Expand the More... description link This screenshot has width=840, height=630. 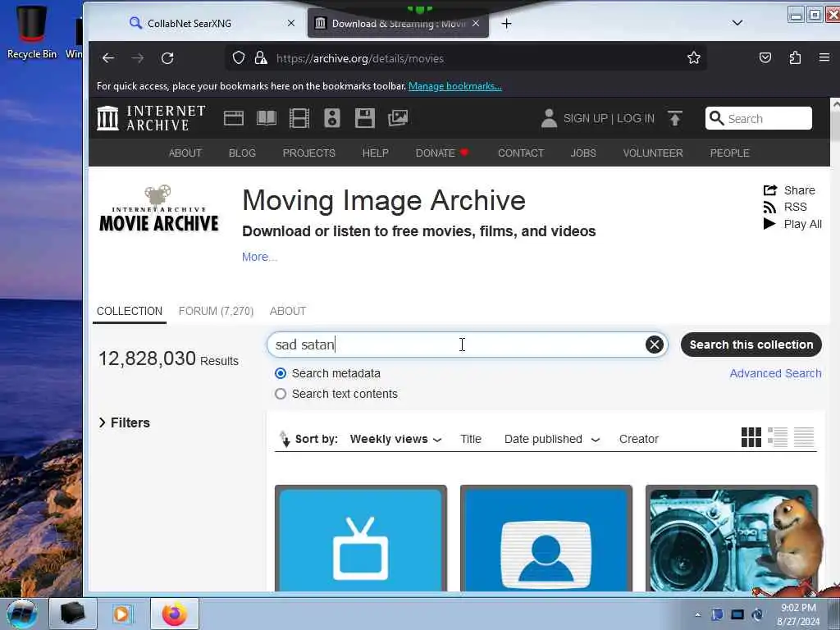pos(259,257)
